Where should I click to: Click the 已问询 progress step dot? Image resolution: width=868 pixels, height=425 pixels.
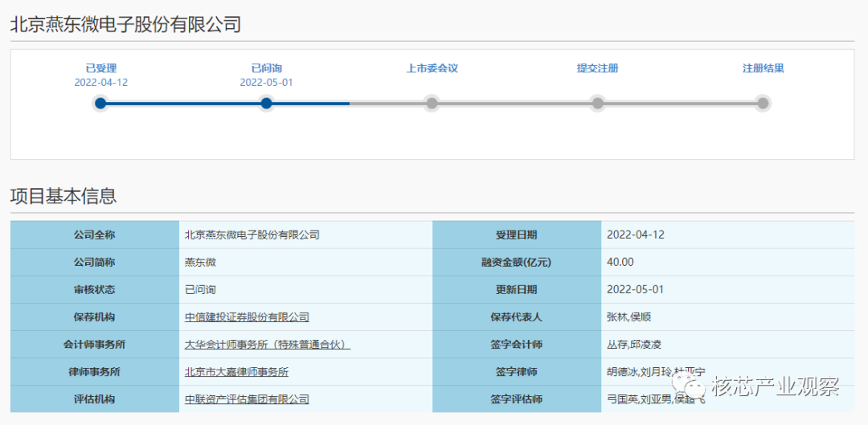[266, 103]
